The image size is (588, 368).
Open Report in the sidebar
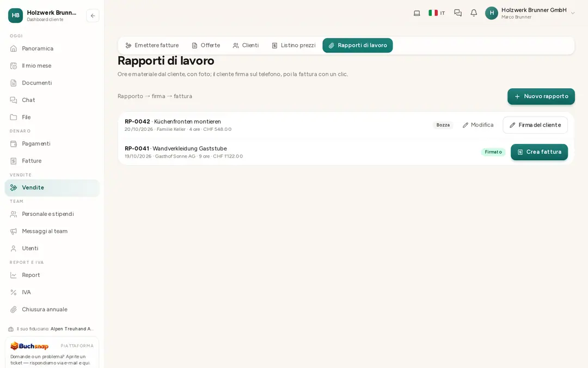pos(52,275)
